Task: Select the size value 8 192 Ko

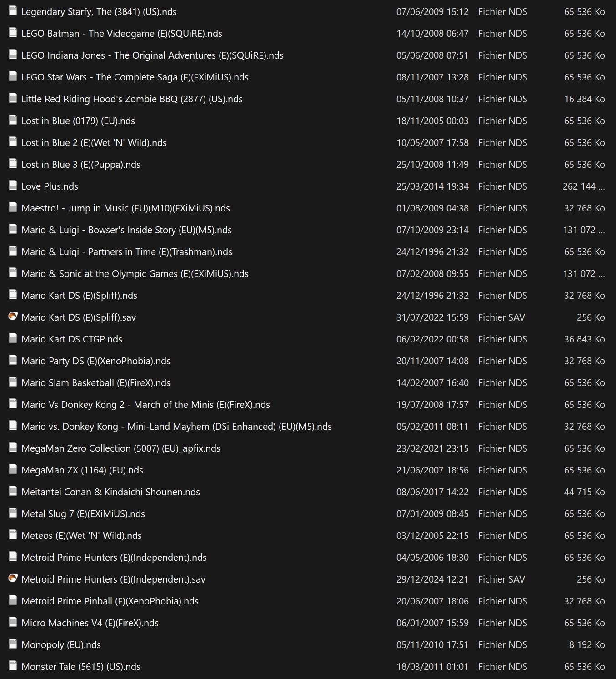Action: (x=587, y=645)
